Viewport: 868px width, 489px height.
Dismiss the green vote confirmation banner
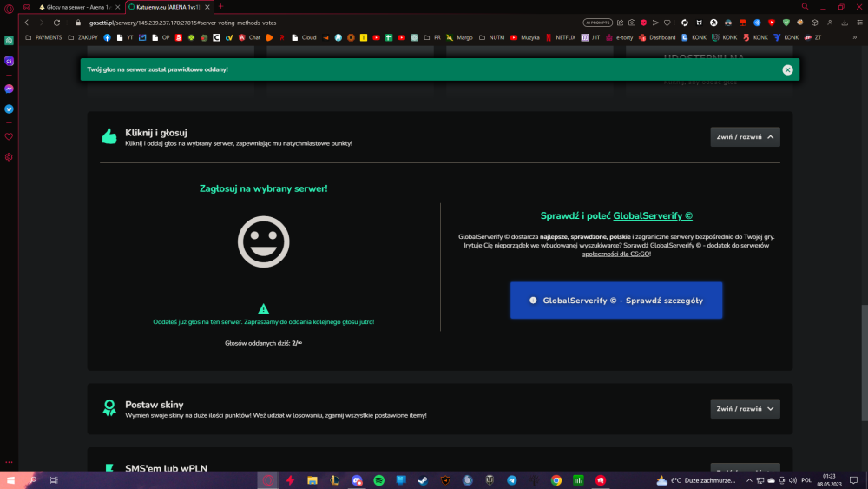tap(787, 69)
